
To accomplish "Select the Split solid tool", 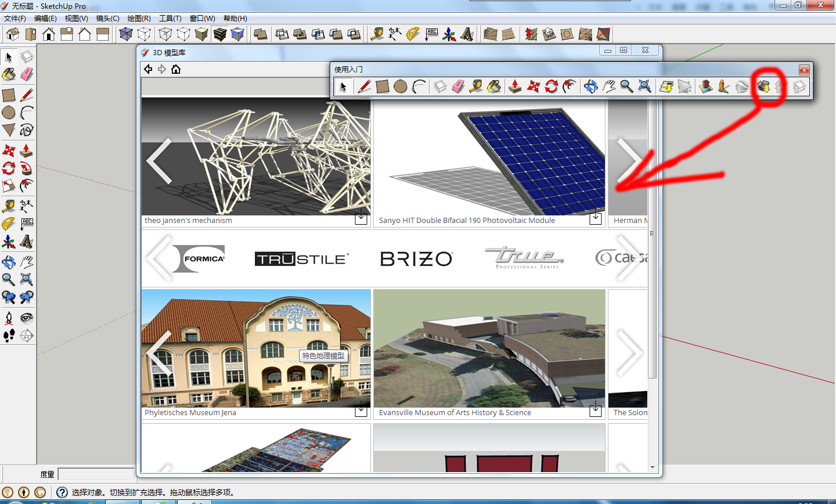I will [354, 34].
